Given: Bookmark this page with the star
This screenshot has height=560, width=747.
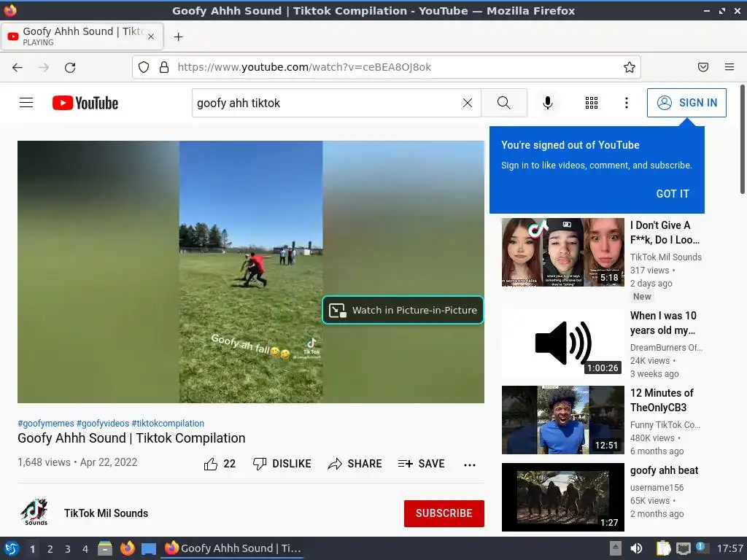Looking at the screenshot, I should tap(630, 67).
